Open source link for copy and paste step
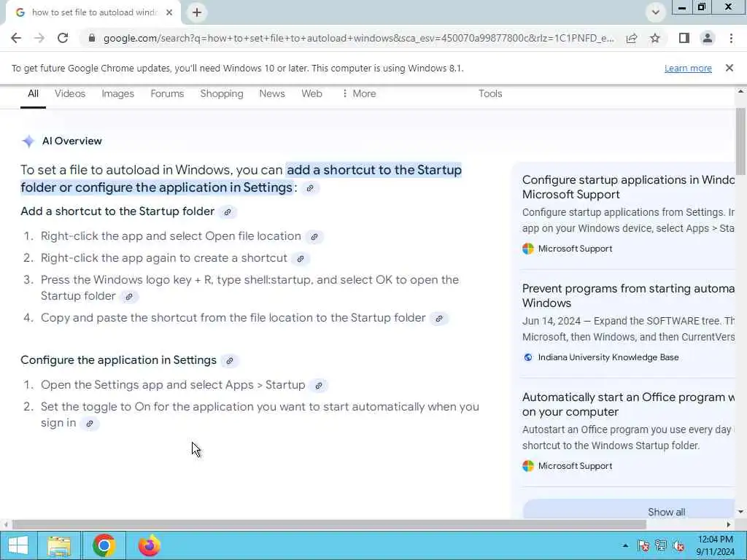The image size is (747, 560). click(x=439, y=319)
